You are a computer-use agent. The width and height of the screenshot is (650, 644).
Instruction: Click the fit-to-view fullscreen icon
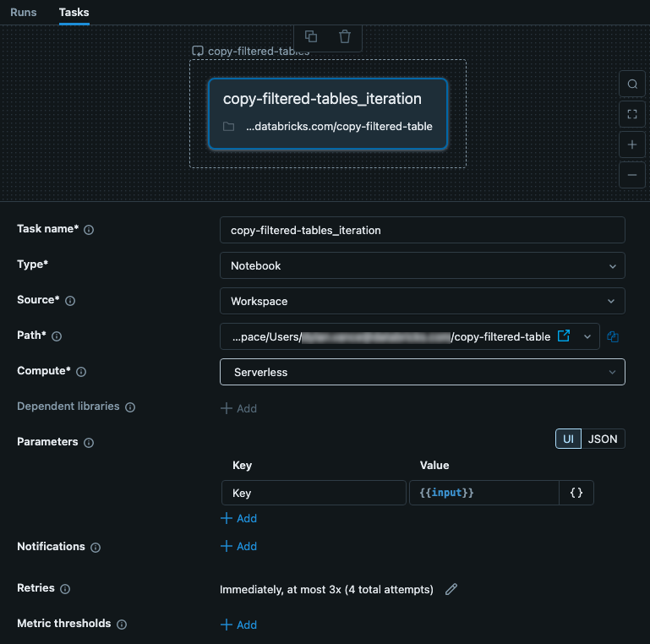[x=631, y=114]
